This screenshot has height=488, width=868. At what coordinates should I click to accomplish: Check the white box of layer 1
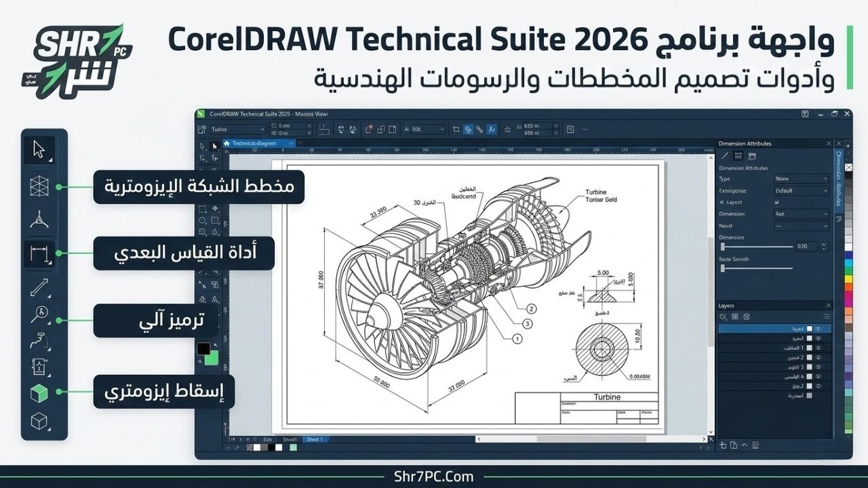[809, 347]
